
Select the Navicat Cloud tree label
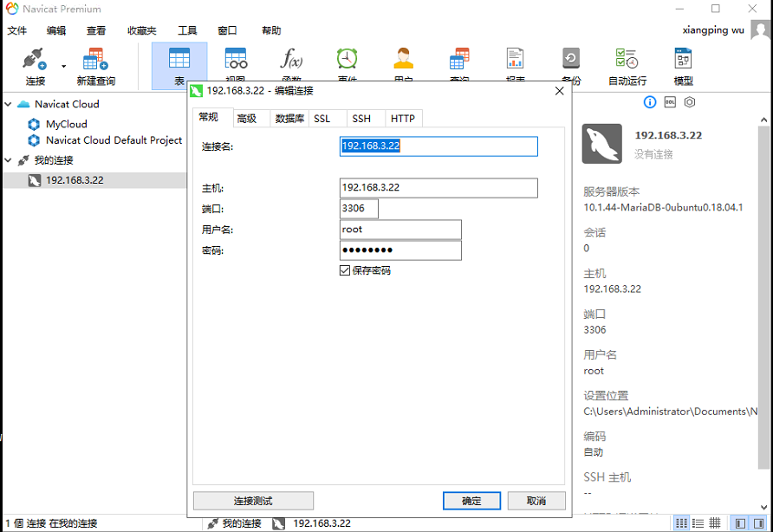pos(67,104)
